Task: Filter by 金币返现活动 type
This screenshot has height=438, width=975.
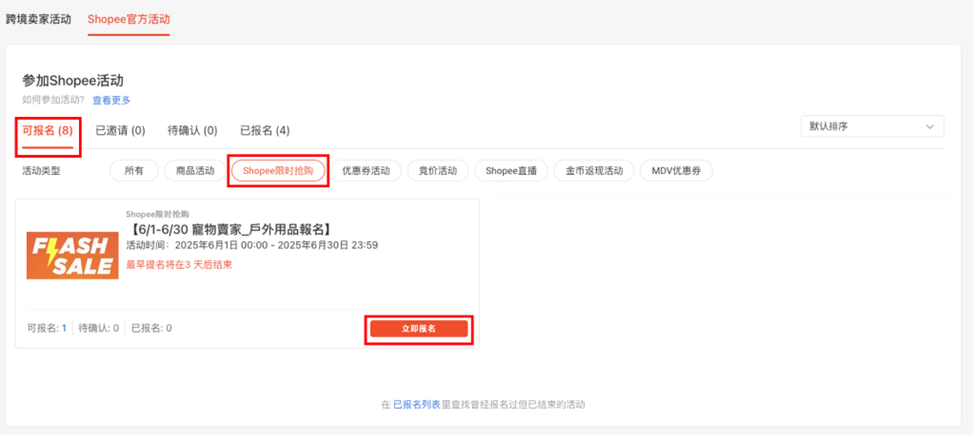Action: coord(594,170)
